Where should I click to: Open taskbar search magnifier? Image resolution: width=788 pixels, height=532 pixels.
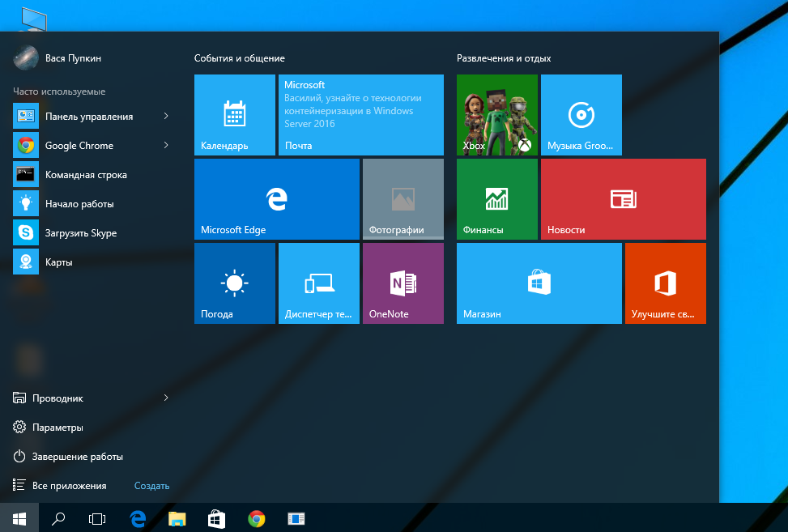58,518
